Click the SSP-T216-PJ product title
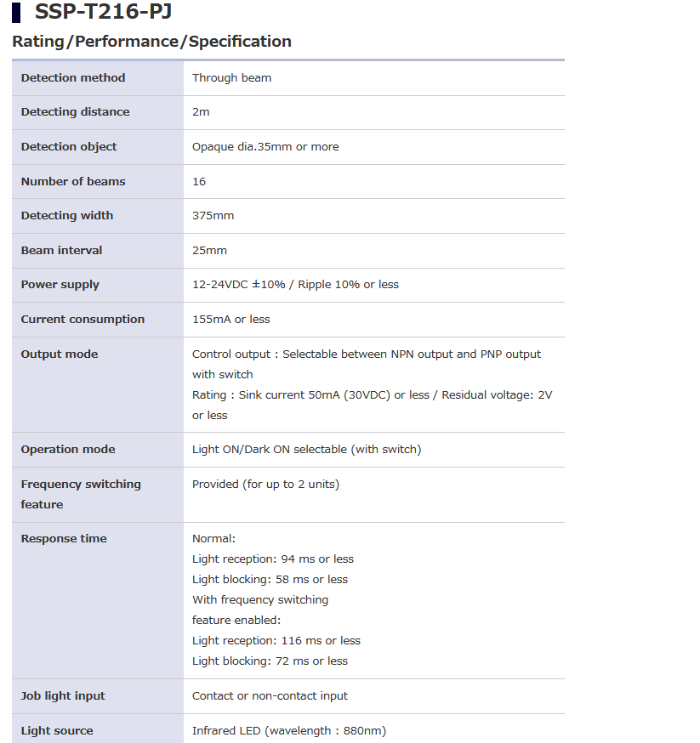This screenshot has width=700, height=743. [x=103, y=13]
